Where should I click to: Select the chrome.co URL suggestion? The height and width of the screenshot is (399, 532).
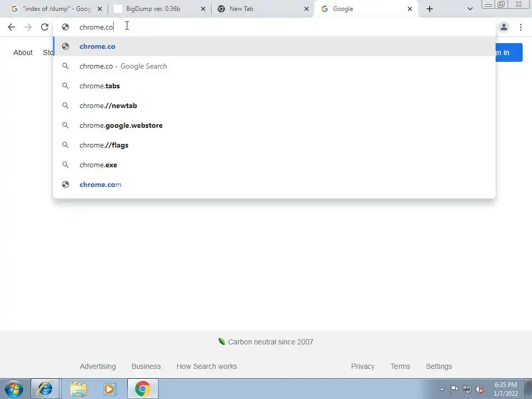pyautogui.click(x=274, y=46)
